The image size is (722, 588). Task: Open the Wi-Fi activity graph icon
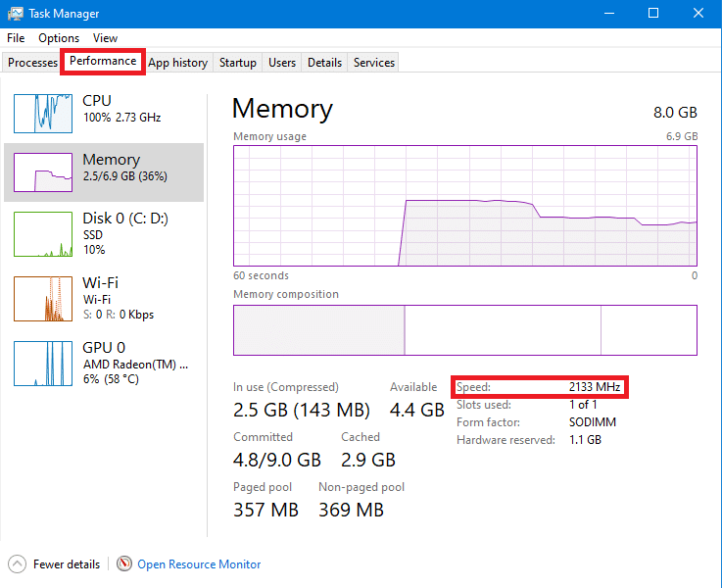[x=43, y=299]
